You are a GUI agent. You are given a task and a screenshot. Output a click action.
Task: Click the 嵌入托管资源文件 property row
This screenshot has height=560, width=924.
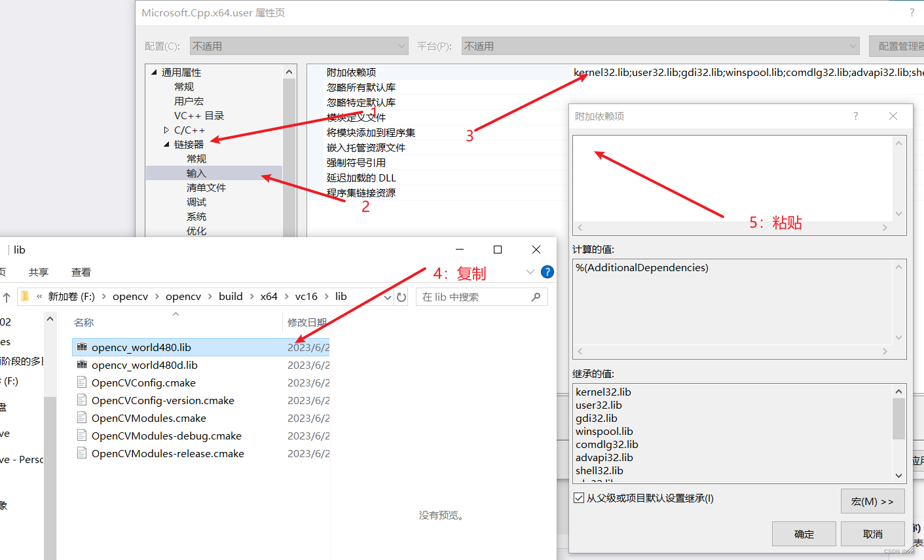pyautogui.click(x=439, y=147)
